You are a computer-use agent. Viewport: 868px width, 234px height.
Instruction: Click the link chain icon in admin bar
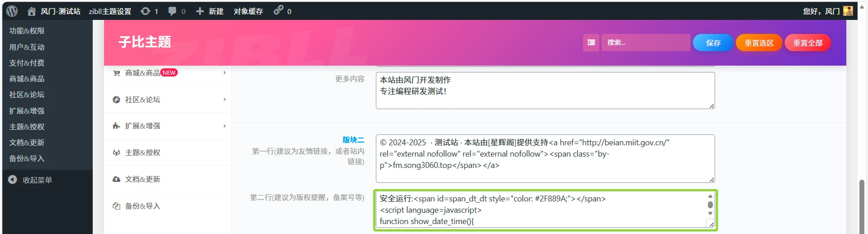click(x=278, y=10)
